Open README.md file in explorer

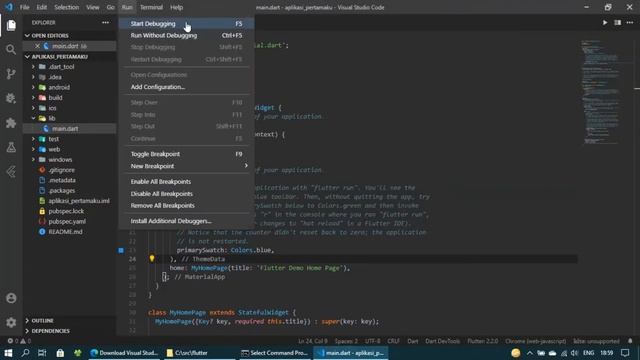click(x=65, y=231)
